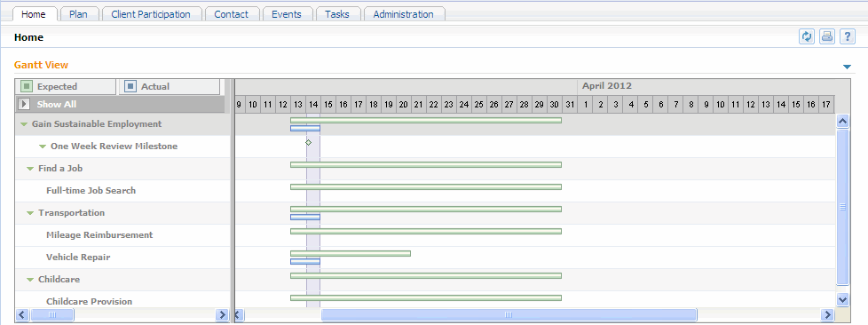Select Full-time Job Search row
The height and width of the screenshot is (325, 868).
pos(122,190)
